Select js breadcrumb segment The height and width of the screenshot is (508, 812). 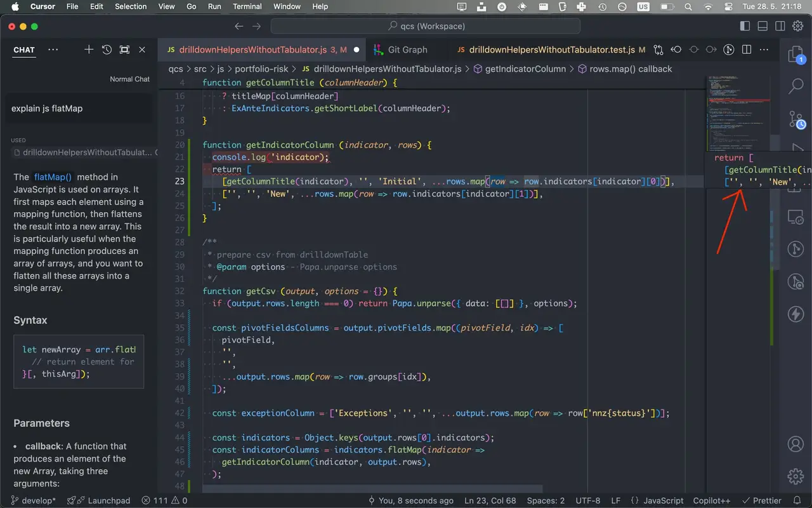(x=220, y=69)
